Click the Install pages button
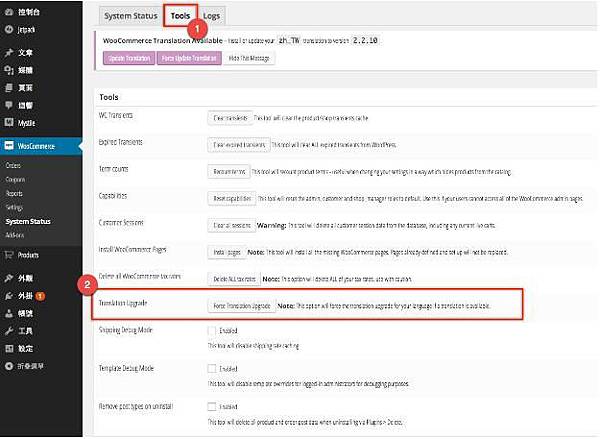The width and height of the screenshot is (600, 439). pos(227,252)
